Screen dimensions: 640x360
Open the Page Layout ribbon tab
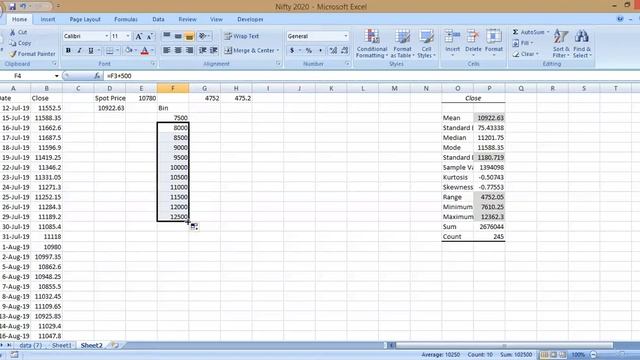[x=85, y=19]
